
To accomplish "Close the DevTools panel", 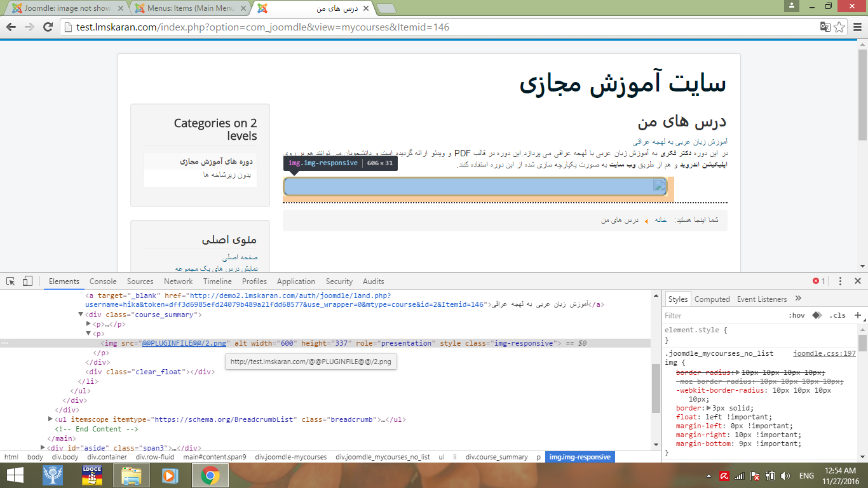I will (x=857, y=281).
